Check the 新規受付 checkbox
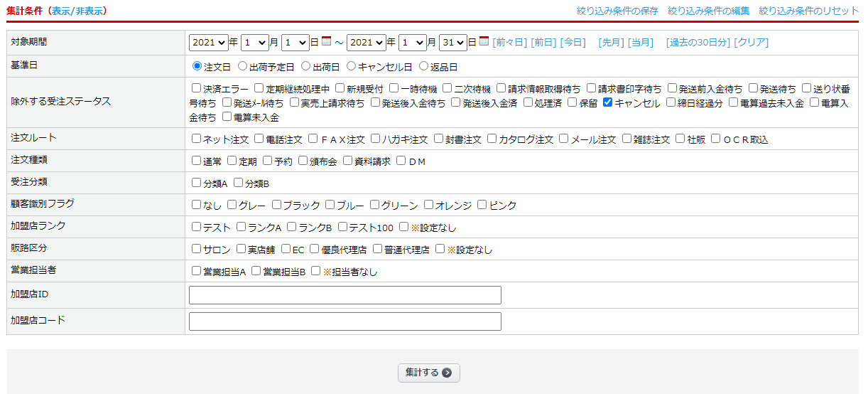The height and width of the screenshot is (394, 868). [340, 88]
